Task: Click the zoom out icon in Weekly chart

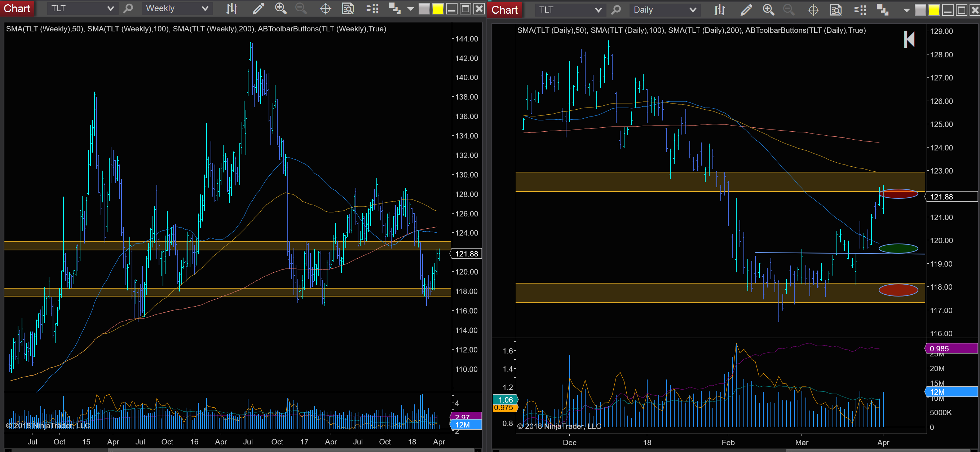Action: (301, 8)
